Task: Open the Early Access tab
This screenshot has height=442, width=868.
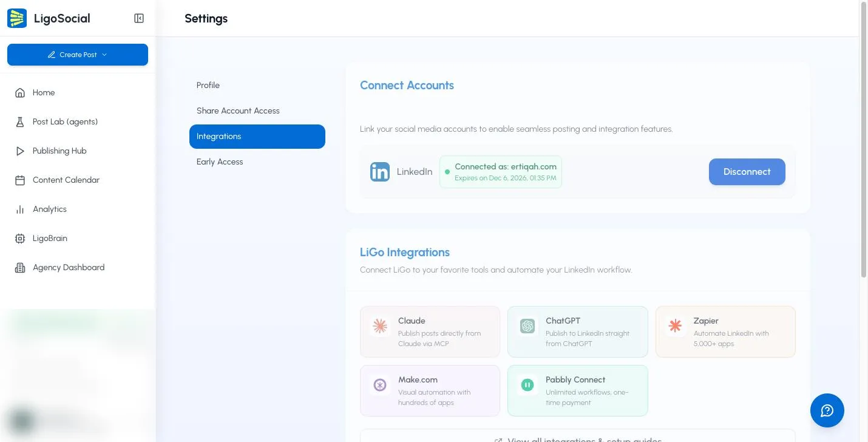Action: [x=257, y=162]
